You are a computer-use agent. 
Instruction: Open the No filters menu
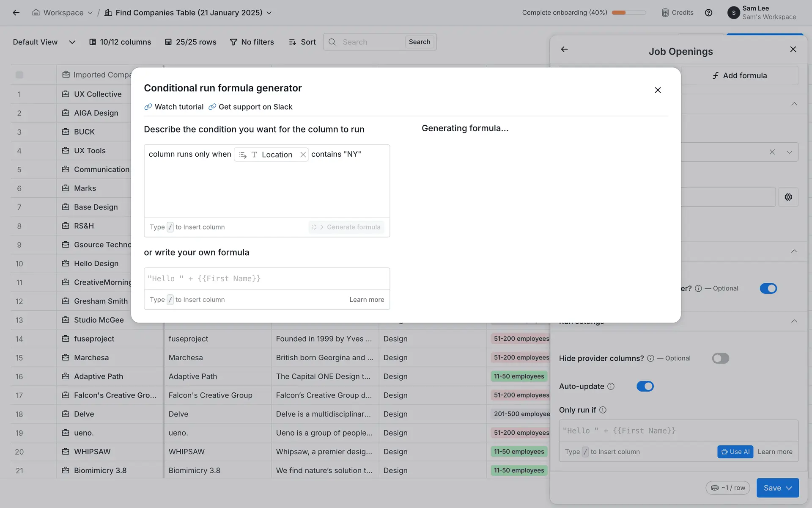click(252, 42)
